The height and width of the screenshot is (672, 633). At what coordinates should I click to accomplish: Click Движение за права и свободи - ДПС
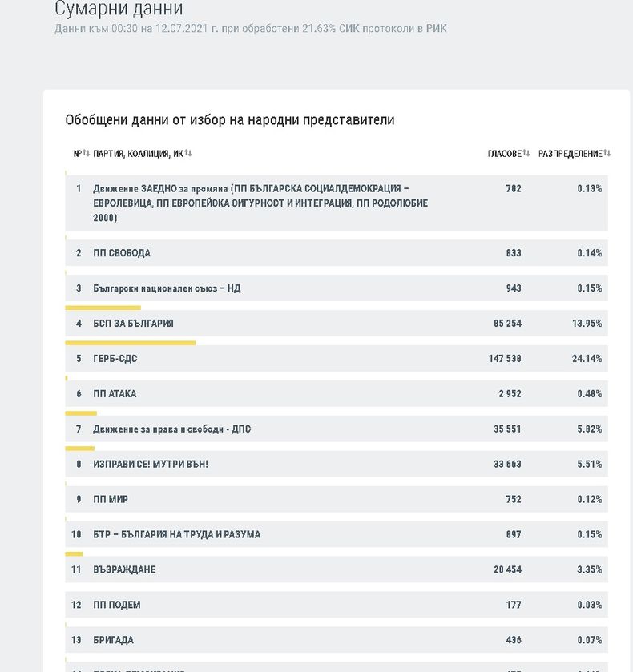pos(171,429)
